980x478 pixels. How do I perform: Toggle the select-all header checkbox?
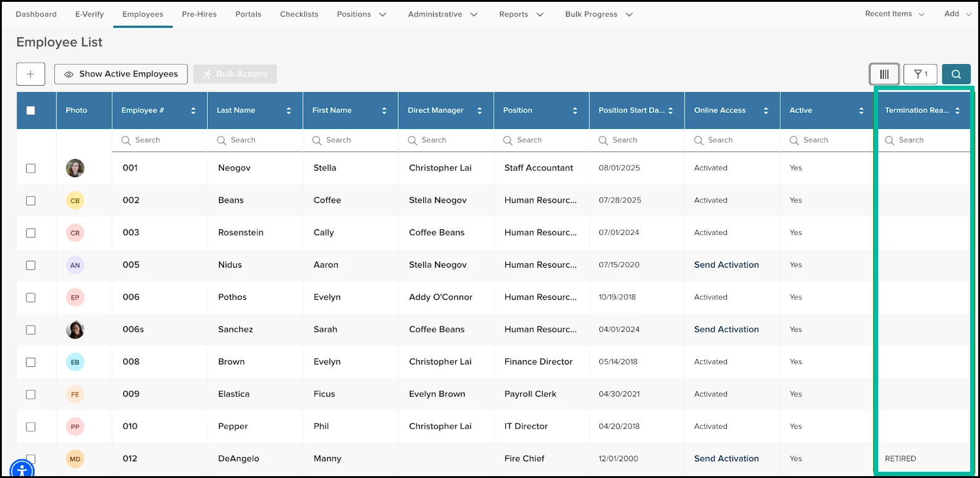coord(31,110)
